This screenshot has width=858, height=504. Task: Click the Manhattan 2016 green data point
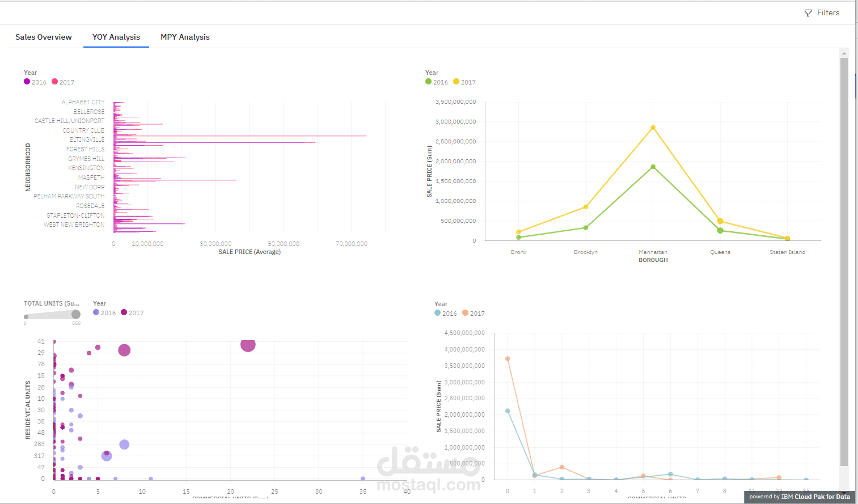653,167
